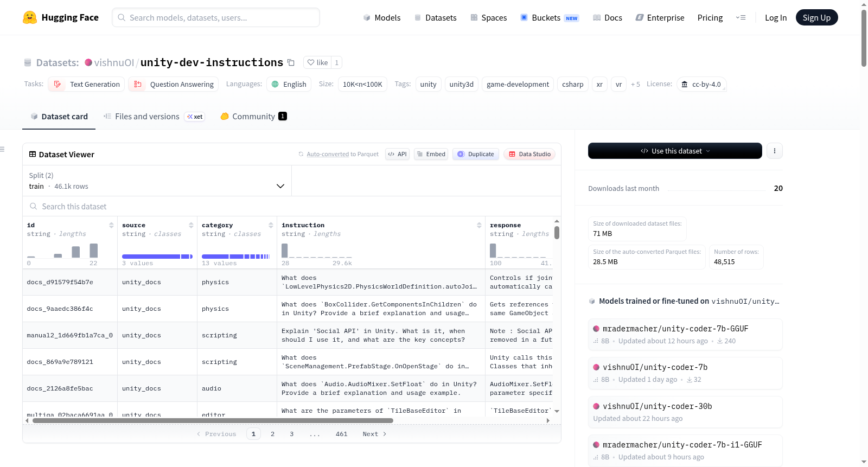Click the vishnuOI avatar in dataset title
Image resolution: width=868 pixels, height=467 pixels.
[88, 62]
